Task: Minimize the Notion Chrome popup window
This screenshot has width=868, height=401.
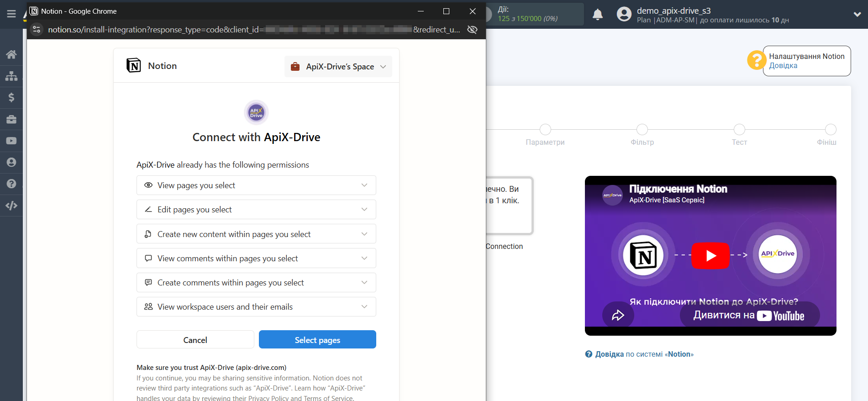Action: point(421,11)
